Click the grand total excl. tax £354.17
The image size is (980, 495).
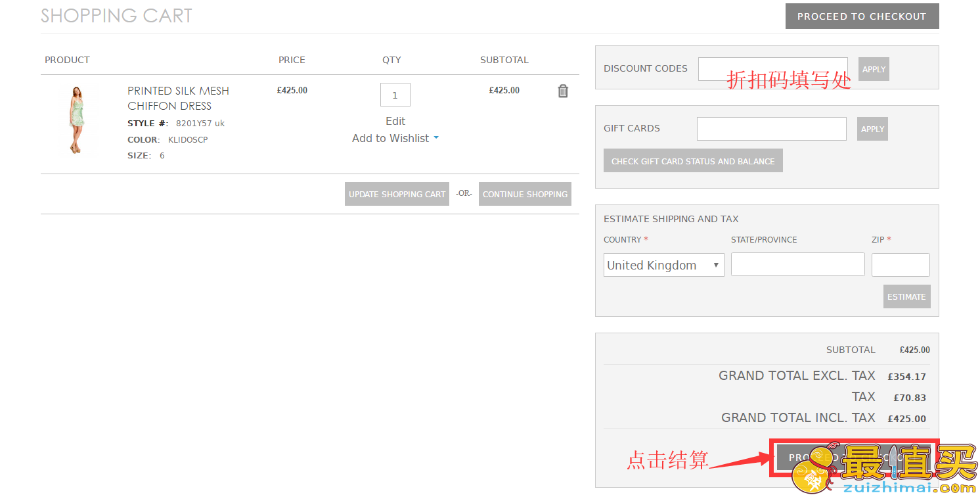tap(906, 377)
